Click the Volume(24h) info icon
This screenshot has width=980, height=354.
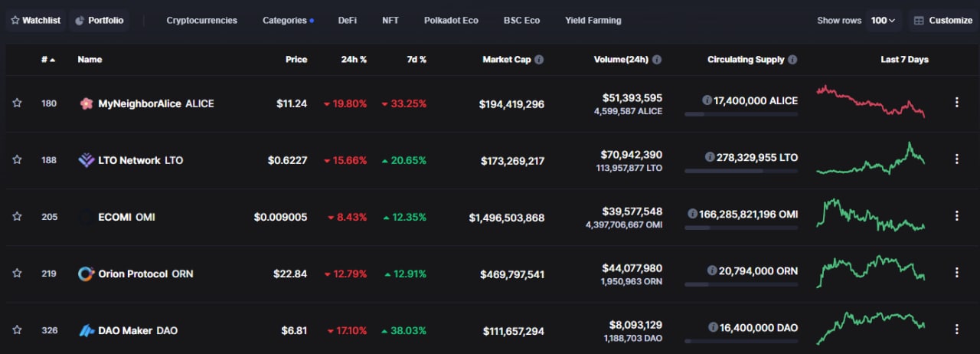click(657, 60)
